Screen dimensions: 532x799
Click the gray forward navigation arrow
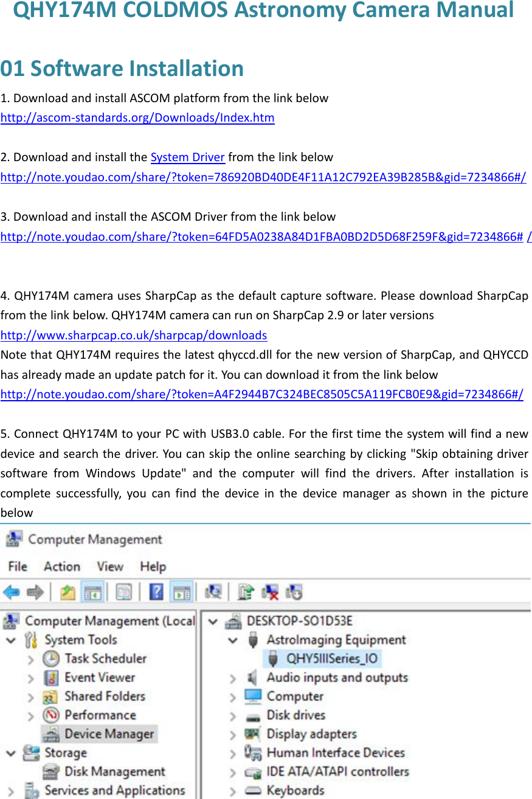click(35, 591)
